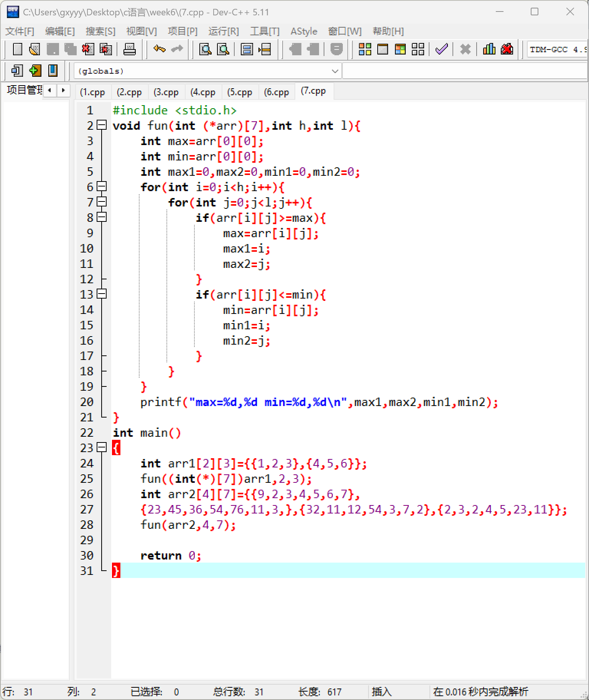This screenshot has width=589, height=700.
Task: Click the Redo toolbar arrow
Action: (177, 49)
